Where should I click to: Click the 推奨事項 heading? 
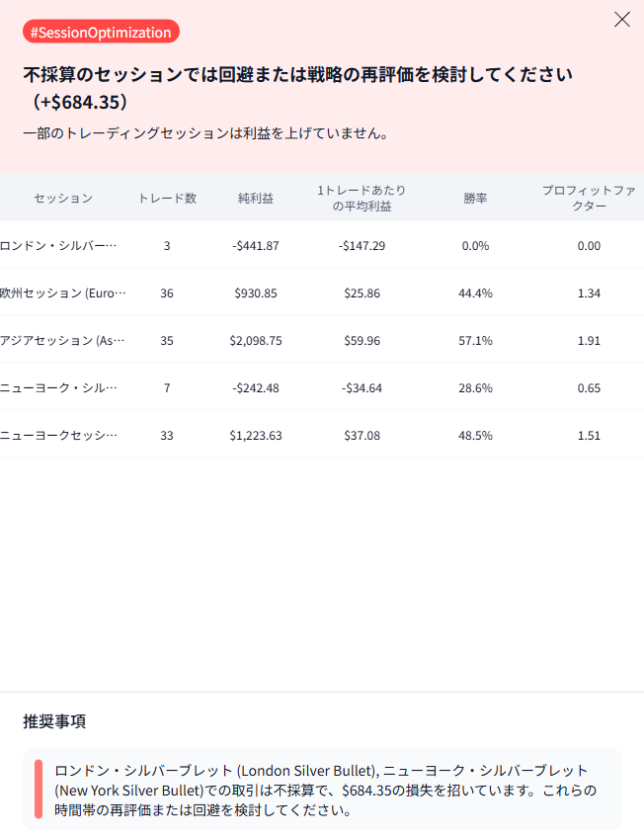click(54, 721)
